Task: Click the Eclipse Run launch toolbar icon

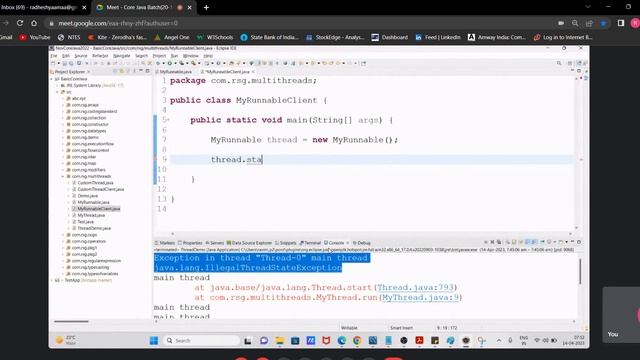Action: (170, 63)
